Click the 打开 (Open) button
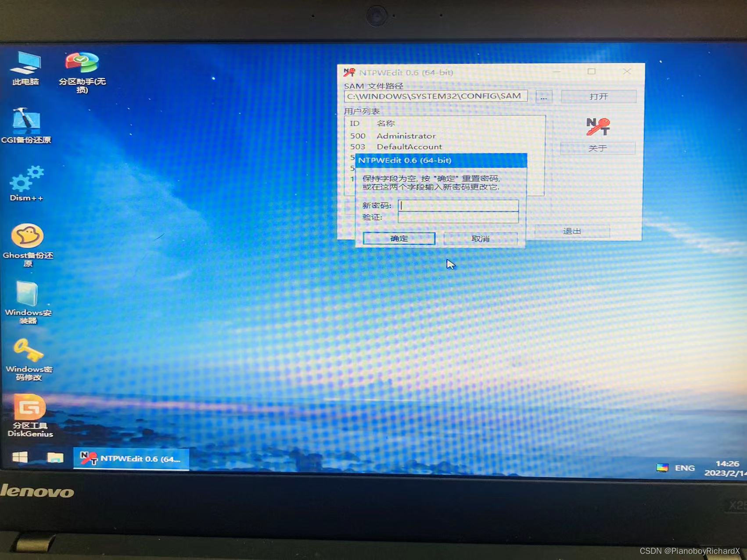 click(x=599, y=97)
